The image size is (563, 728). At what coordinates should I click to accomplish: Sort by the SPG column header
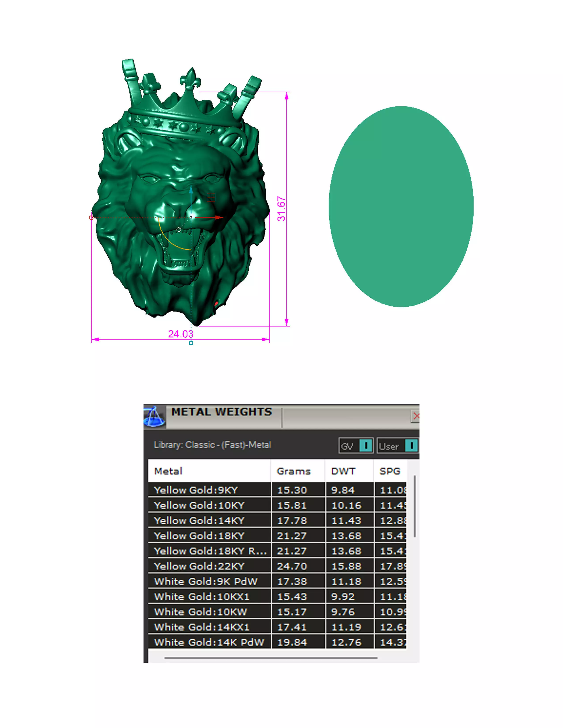click(x=390, y=471)
